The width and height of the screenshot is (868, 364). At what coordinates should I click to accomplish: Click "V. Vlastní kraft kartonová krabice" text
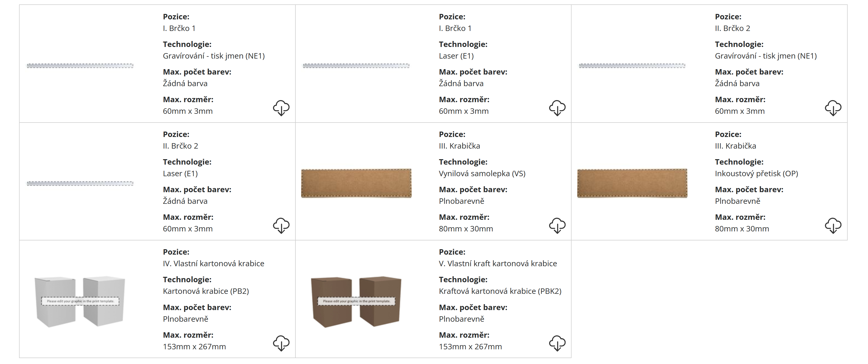498,264
